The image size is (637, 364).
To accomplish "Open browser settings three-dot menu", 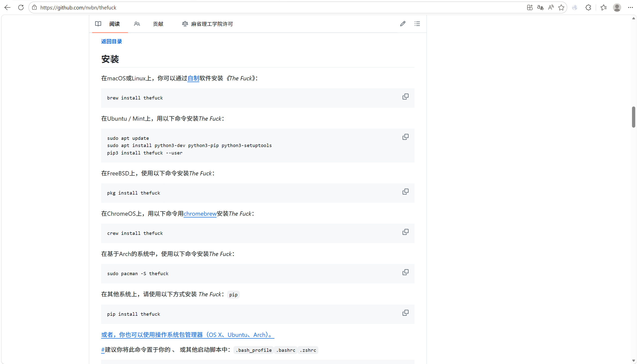I will point(630,7).
